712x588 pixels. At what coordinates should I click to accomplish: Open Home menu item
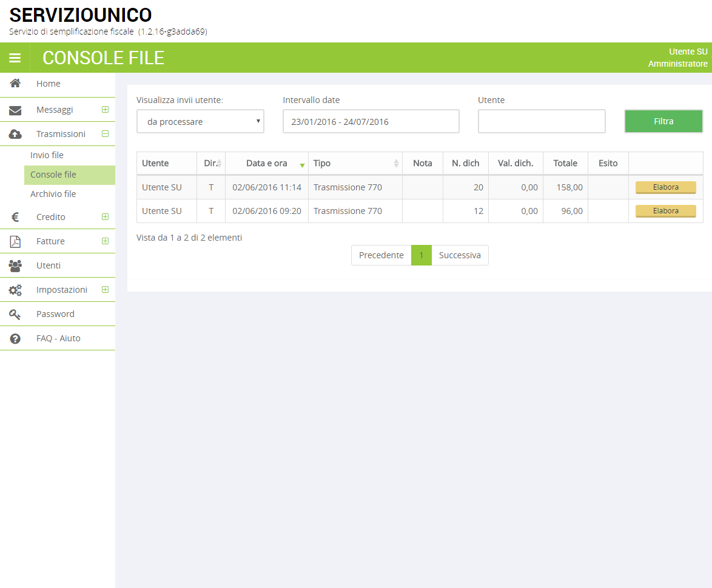pyautogui.click(x=58, y=84)
